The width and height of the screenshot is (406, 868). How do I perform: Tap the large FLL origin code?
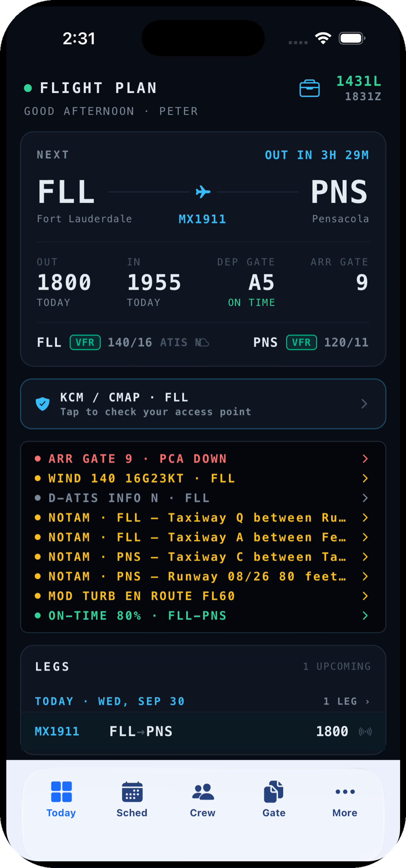(66, 192)
